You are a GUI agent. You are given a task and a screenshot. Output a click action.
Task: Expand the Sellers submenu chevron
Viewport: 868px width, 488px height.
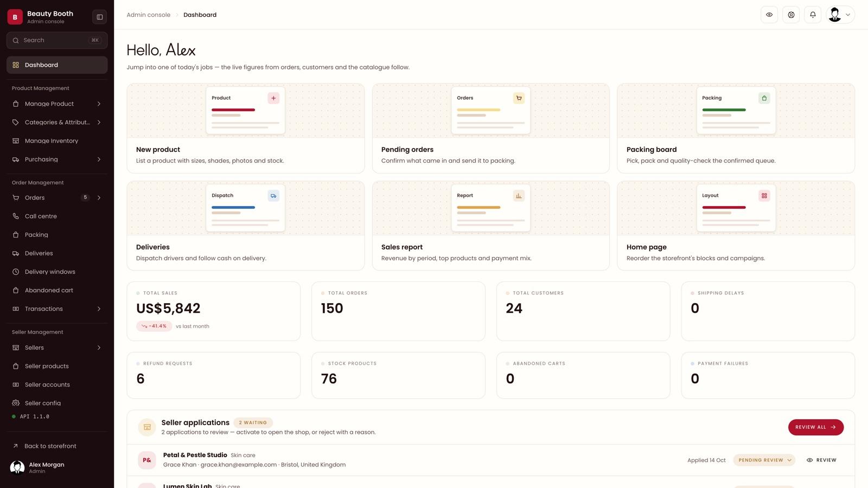pyautogui.click(x=99, y=348)
